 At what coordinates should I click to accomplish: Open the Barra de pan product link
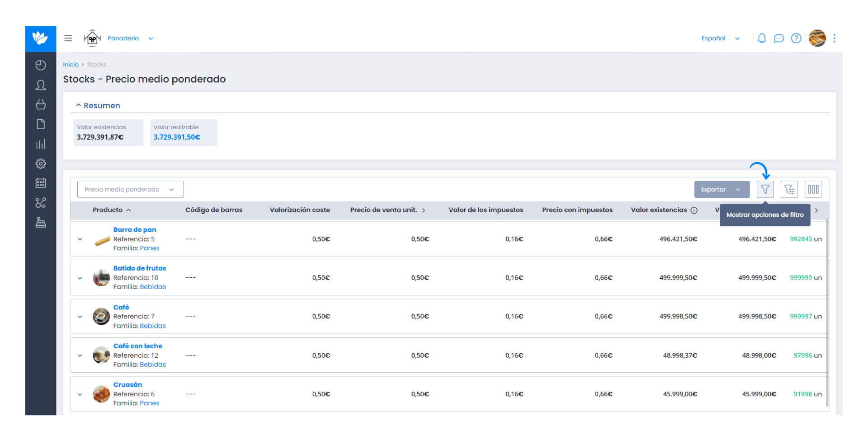(x=135, y=229)
